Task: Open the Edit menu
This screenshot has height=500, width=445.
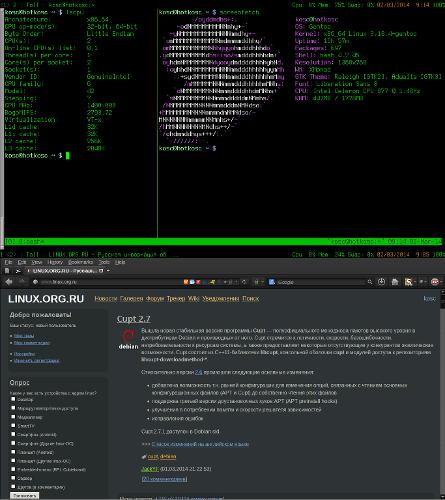Action: tap(22, 262)
